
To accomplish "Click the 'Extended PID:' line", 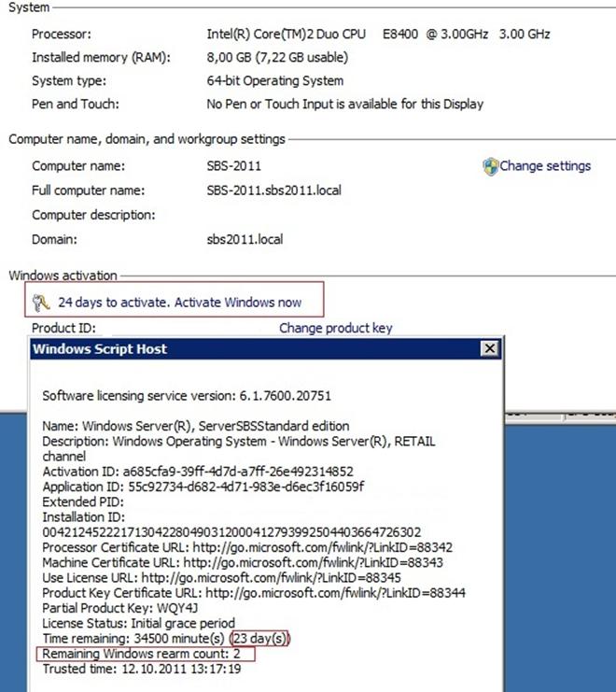I will [x=83, y=501].
